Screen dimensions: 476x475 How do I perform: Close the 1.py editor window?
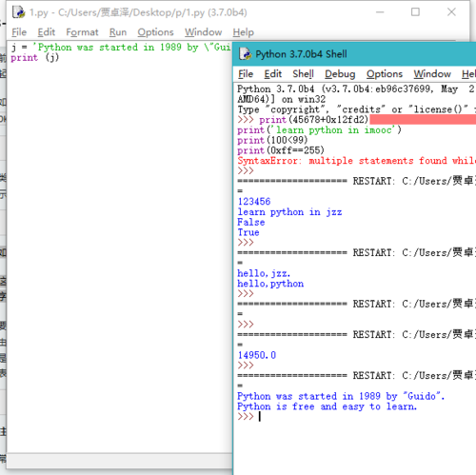point(451,12)
